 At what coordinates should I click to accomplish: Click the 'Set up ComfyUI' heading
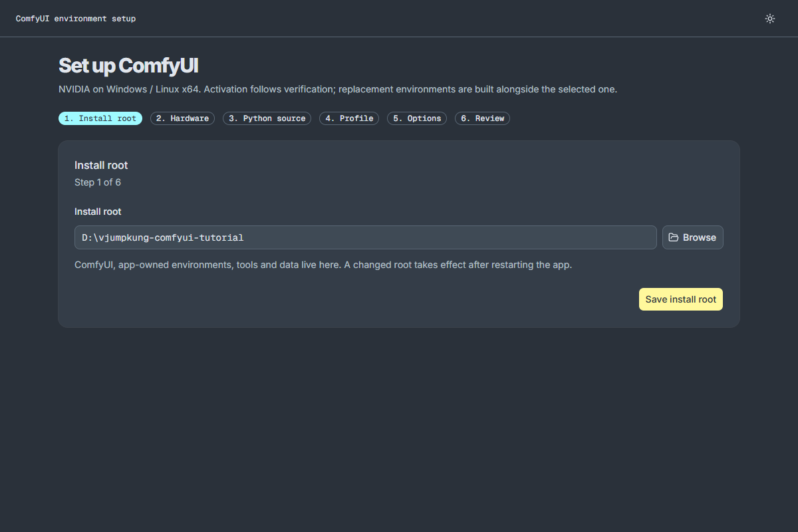coord(128,66)
